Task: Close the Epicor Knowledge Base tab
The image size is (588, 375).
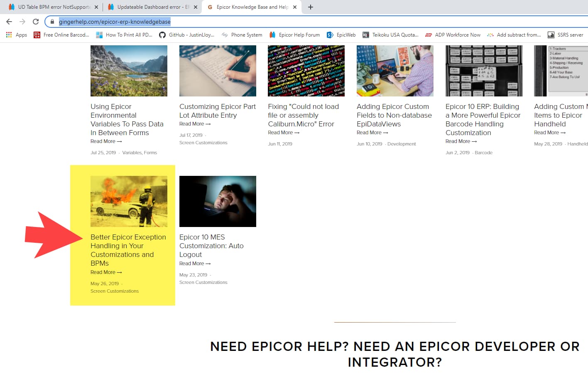Action: coord(295,7)
